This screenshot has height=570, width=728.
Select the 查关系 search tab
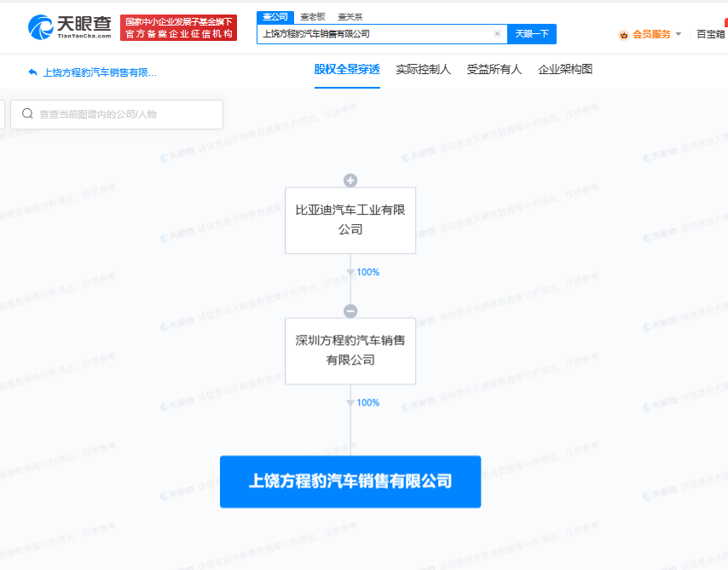tap(350, 17)
